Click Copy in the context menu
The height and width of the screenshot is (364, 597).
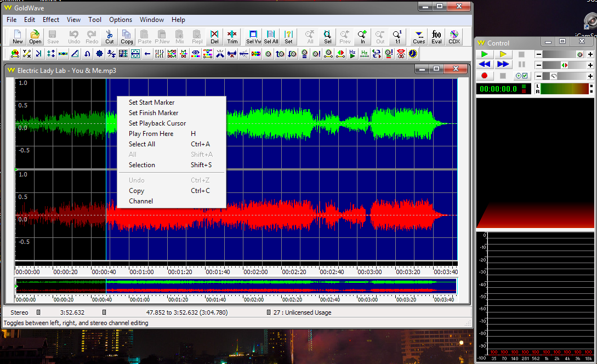tap(172, 191)
